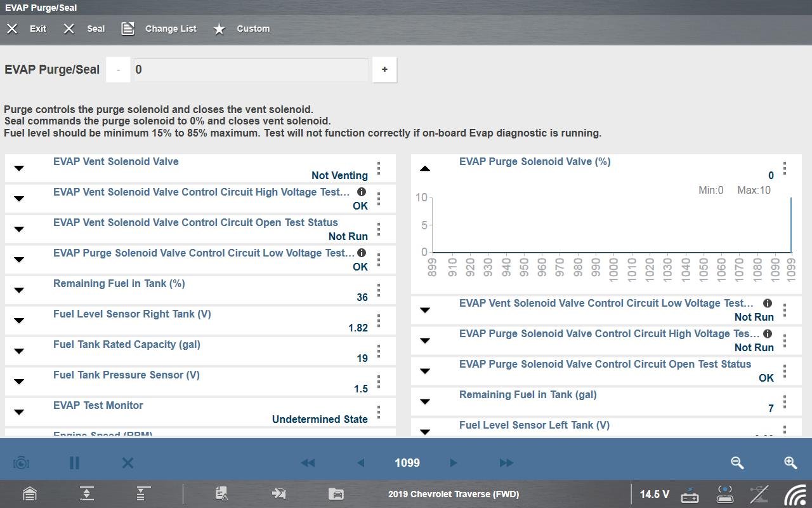Expand Remaining Fuel in Tank (gal) row

[x=425, y=401]
